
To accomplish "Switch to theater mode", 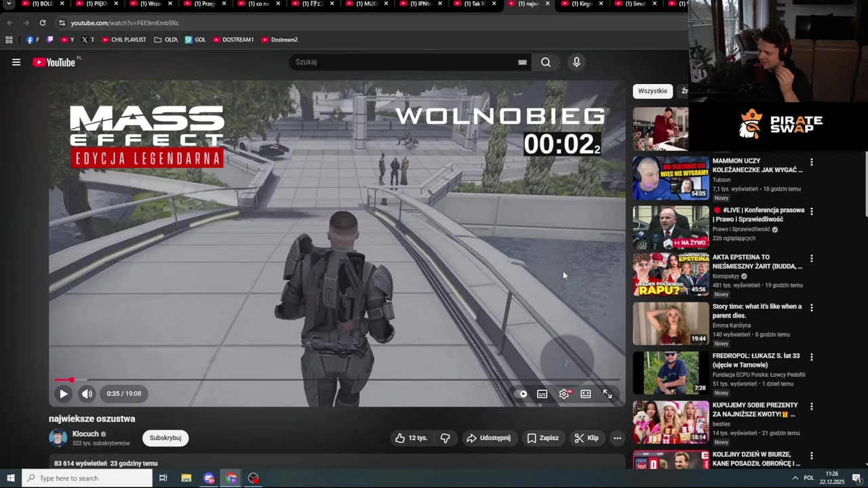I will [586, 394].
